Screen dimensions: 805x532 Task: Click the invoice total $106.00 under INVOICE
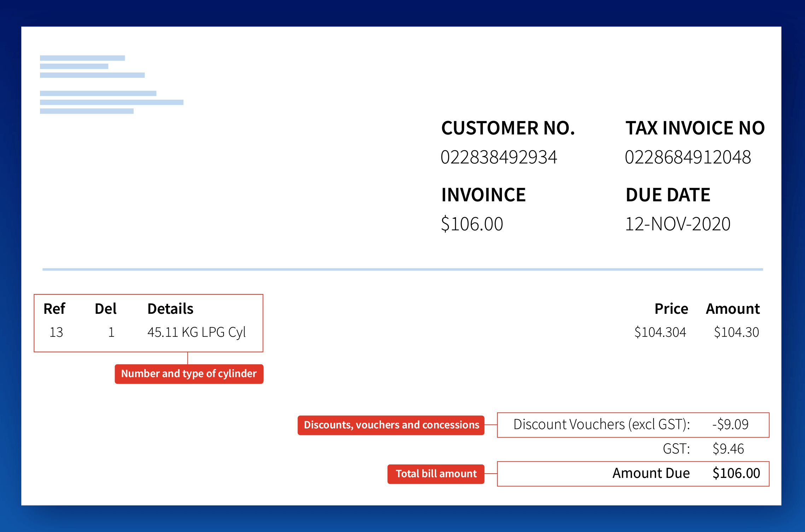pos(472,224)
